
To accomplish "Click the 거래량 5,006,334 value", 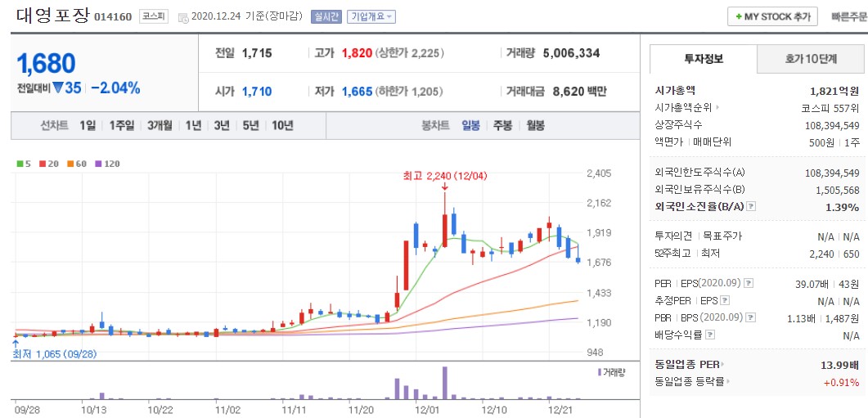I will (571, 54).
